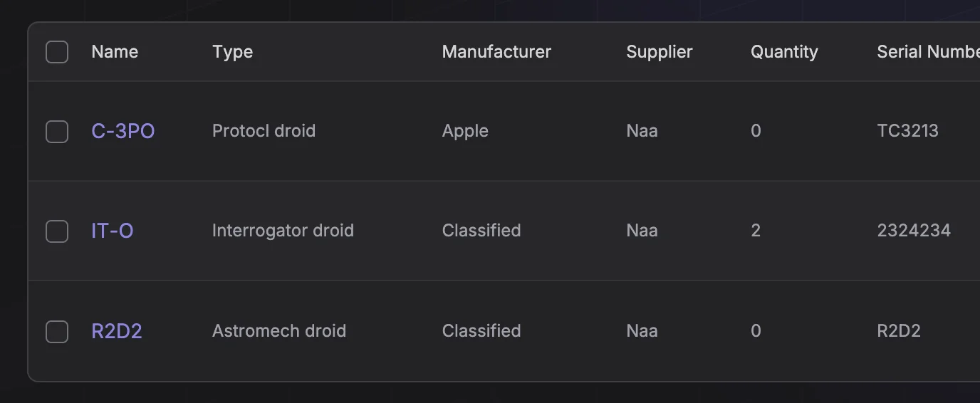
Task: Click serial number TC3213
Action: point(907,131)
